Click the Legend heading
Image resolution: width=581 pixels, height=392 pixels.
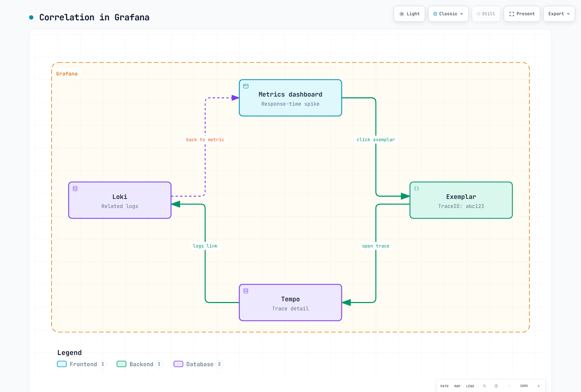coord(69,353)
